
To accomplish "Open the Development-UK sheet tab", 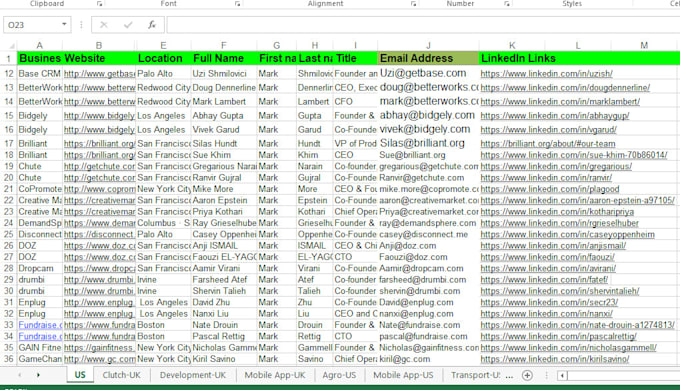I will tap(193, 375).
